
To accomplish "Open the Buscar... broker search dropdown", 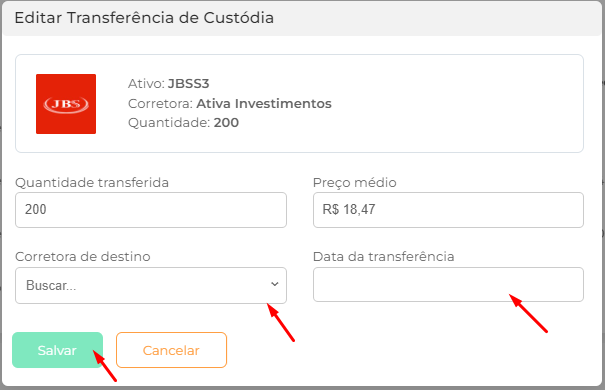I will (x=151, y=285).
